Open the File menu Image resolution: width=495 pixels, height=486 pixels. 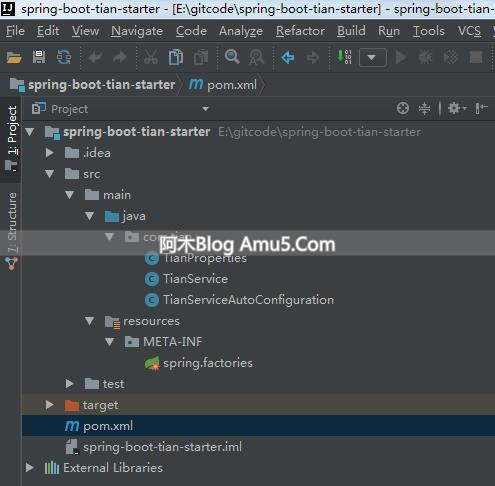click(x=15, y=31)
